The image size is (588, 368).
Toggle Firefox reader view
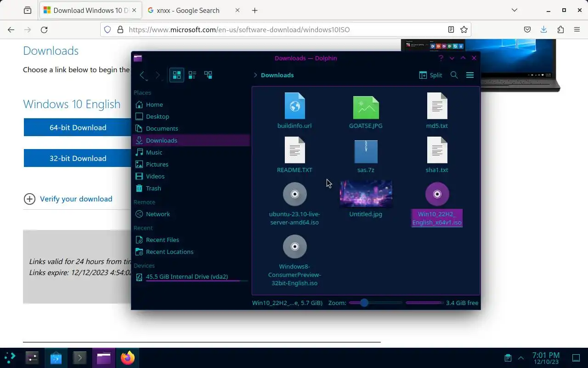[451, 29]
